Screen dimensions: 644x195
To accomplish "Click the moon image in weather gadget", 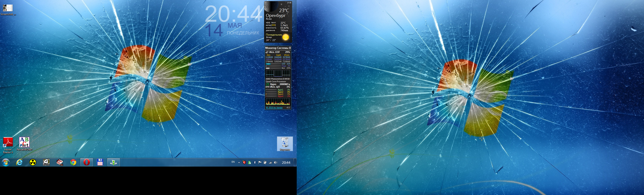I will point(271,7).
